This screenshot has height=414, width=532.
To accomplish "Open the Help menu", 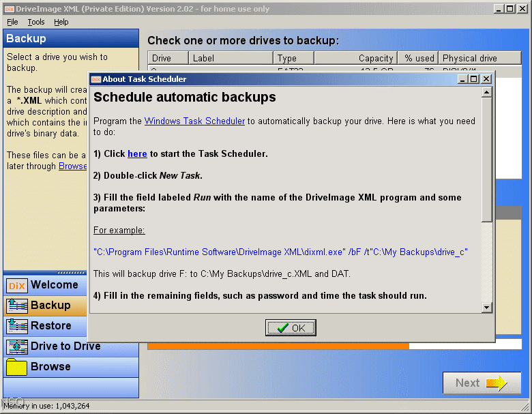I will point(61,22).
